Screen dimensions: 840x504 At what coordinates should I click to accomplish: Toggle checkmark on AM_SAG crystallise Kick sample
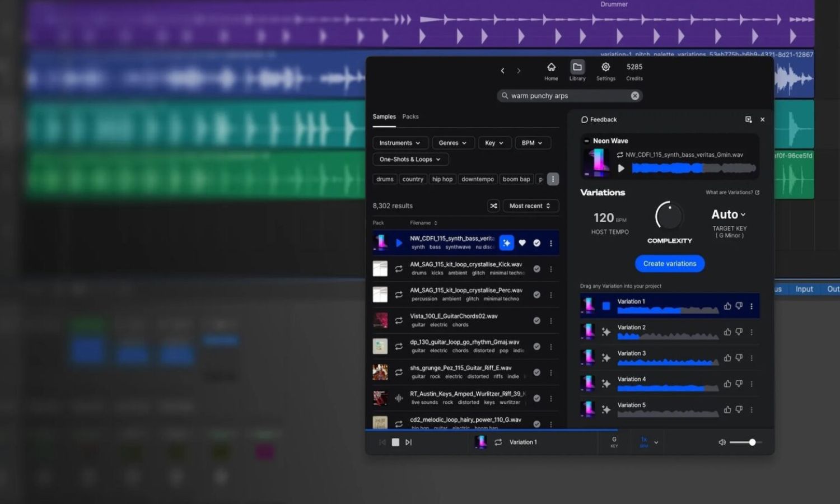pyautogui.click(x=536, y=269)
